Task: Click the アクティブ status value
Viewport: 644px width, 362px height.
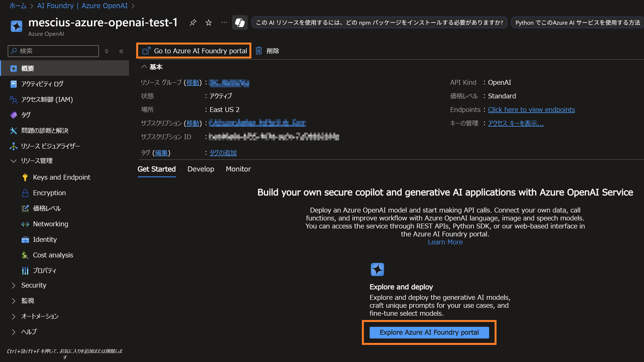Action: 220,96
